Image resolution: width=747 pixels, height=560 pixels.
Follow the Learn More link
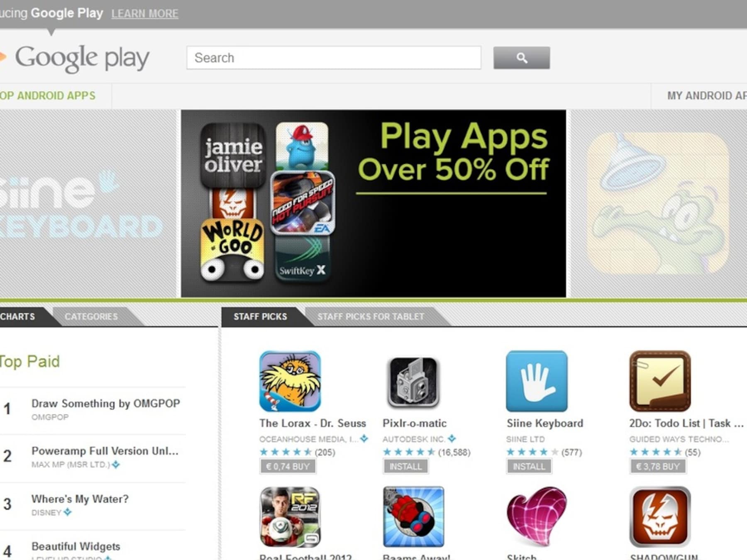(145, 13)
